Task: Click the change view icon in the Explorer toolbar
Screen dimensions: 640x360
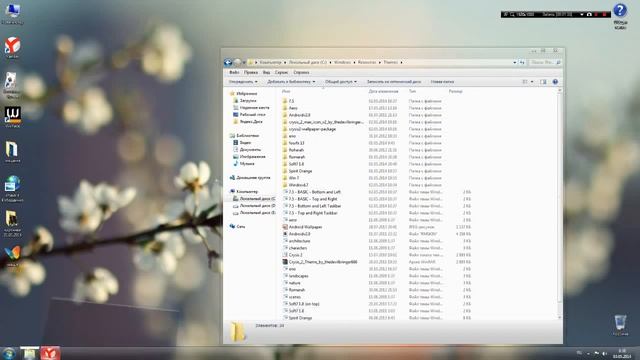Action: [525, 82]
